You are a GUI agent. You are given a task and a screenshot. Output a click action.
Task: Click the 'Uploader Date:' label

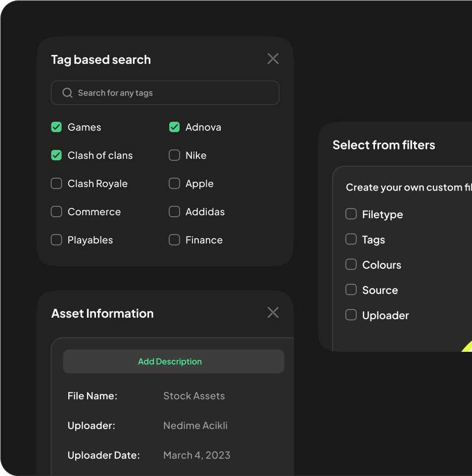coord(103,455)
